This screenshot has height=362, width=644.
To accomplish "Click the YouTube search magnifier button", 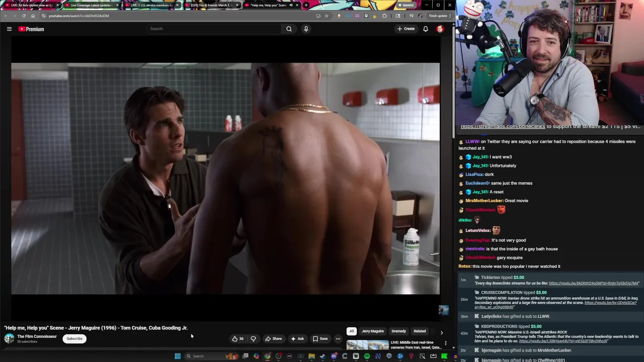I will [289, 29].
